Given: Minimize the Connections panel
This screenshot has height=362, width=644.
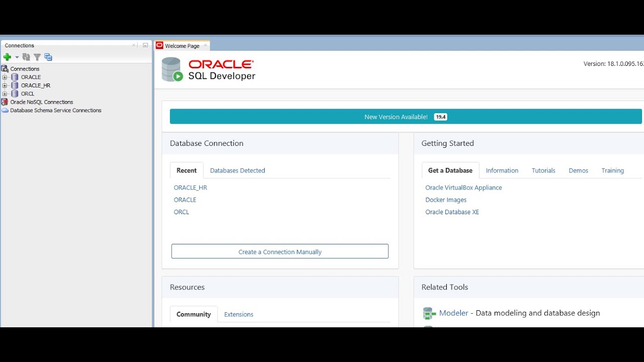Looking at the screenshot, I should click(x=145, y=45).
